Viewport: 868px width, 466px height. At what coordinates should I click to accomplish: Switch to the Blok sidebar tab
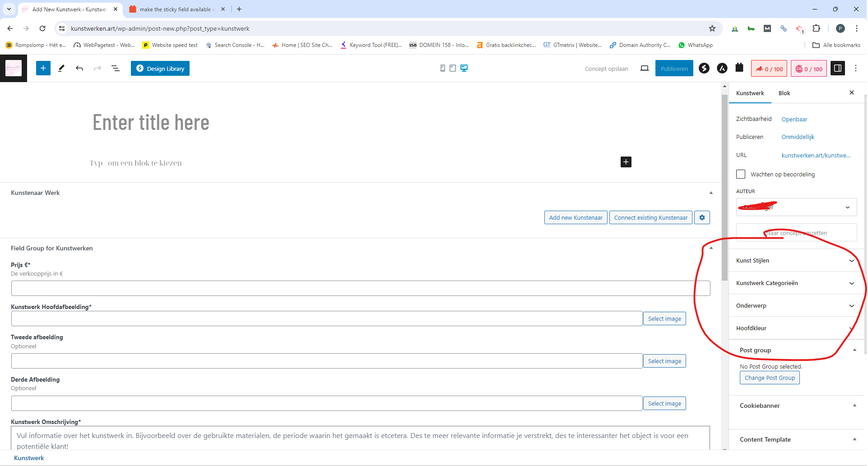[784, 93]
